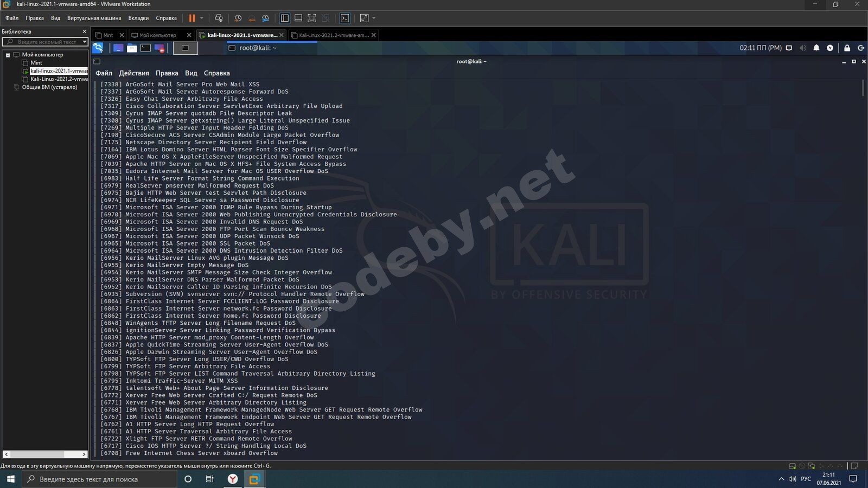Open Yandex Browser from the taskbar

pyautogui.click(x=232, y=479)
